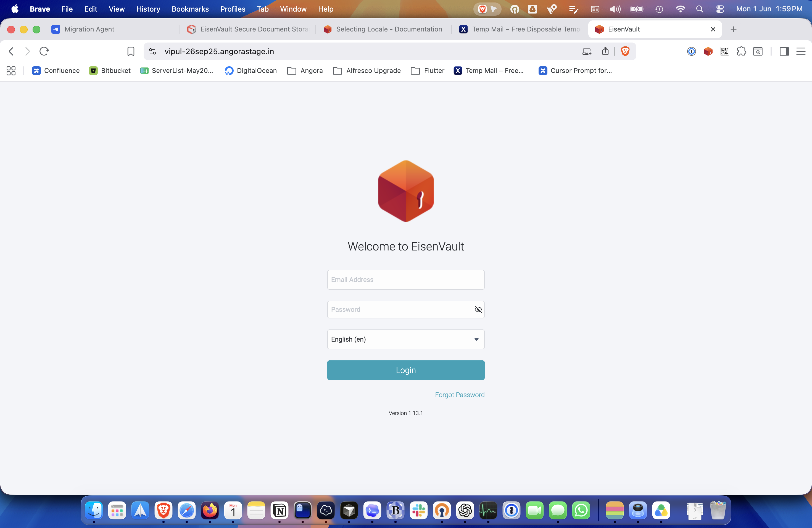Bookmark this page icon
812x528 pixels.
131,51
